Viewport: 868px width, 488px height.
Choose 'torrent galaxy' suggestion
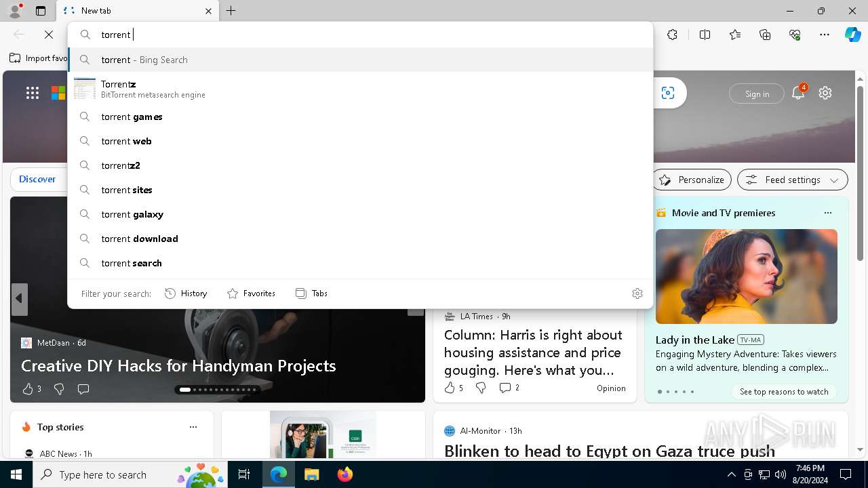(x=360, y=214)
